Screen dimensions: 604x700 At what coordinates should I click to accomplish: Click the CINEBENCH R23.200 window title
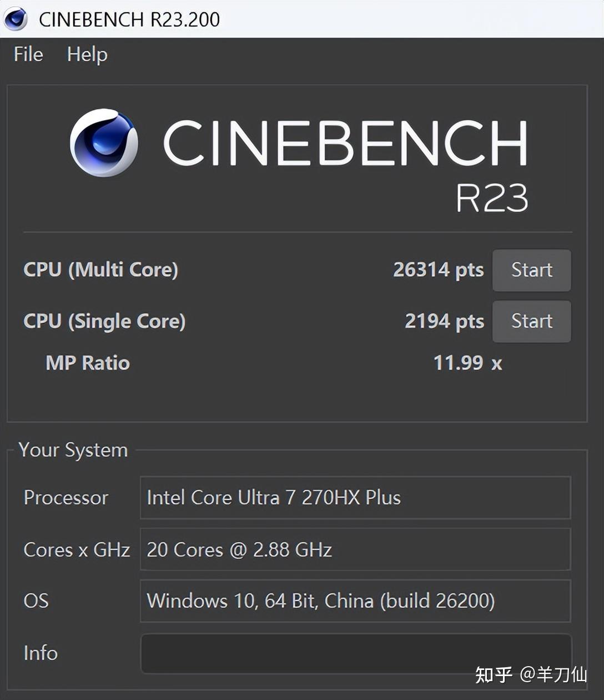(129, 19)
